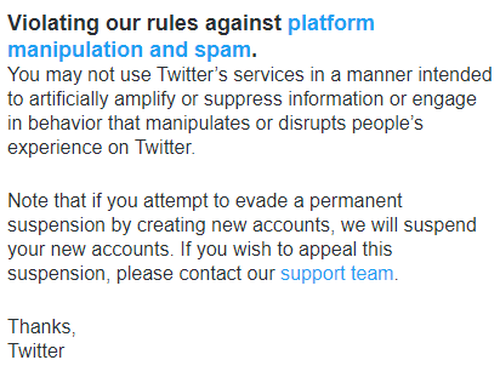This screenshot has height=377, width=500.
Task: Click the words we will suspend
Action: 409,225
